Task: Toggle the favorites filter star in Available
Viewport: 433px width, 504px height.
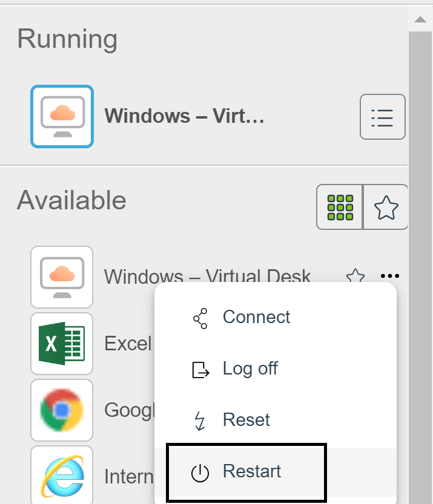Action: pos(386,207)
